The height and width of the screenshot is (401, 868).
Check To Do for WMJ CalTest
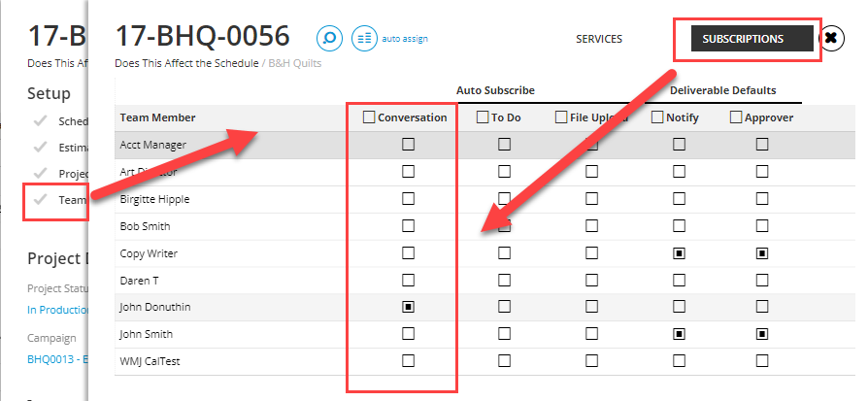(504, 360)
